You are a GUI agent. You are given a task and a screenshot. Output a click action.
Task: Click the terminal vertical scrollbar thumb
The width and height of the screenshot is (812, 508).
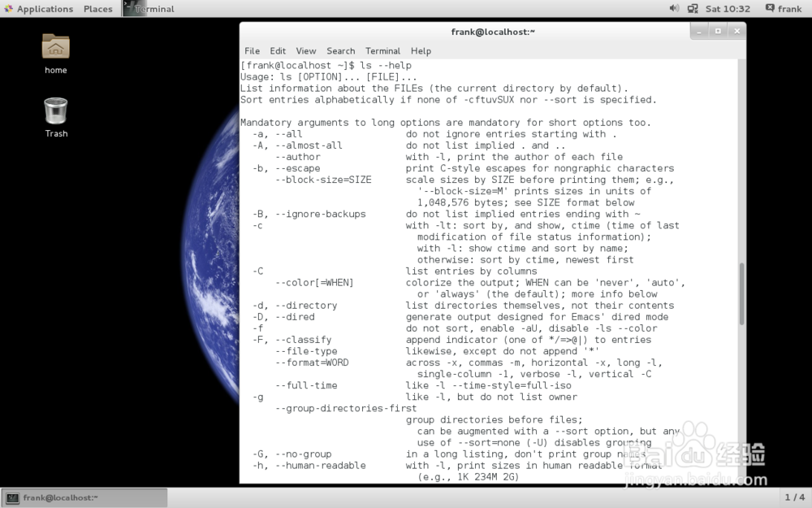[x=741, y=294]
